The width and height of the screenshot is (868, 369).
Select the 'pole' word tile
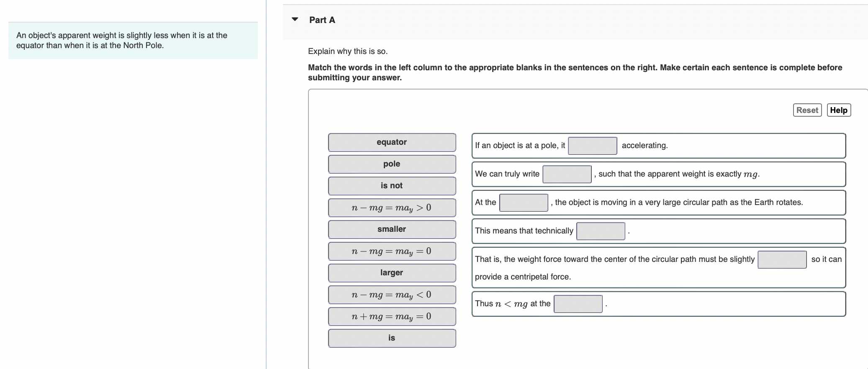tap(392, 164)
